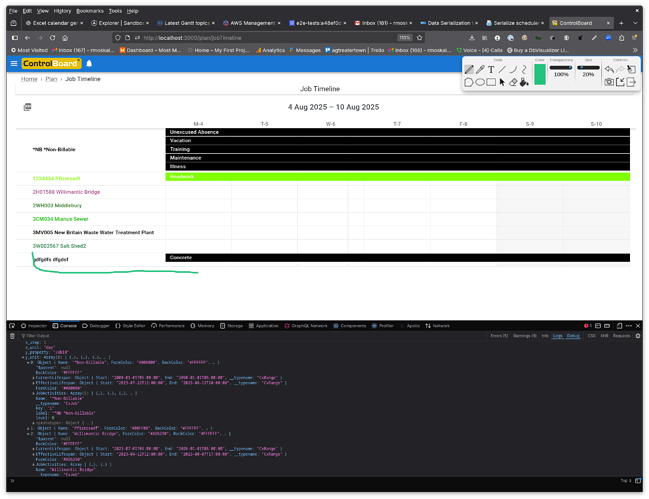
Task: Toggle the XHR console filter
Action: tap(604, 336)
